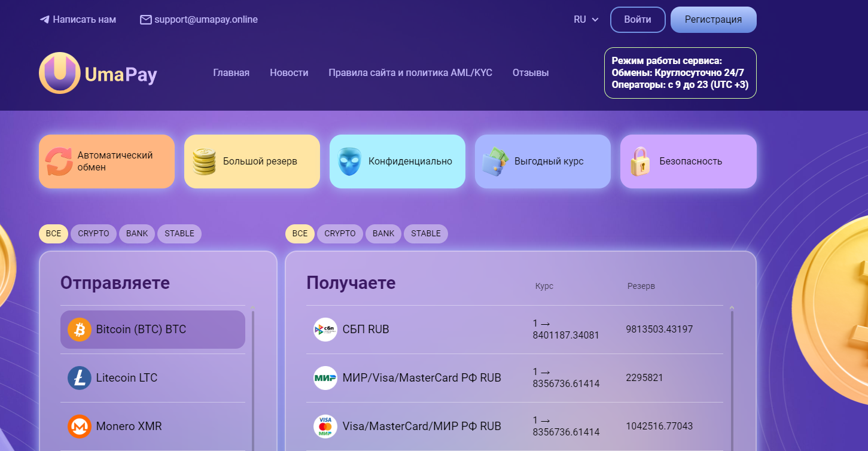Screen dimensions: 868x451
Task: Click the blue mask confidentiality icon
Action: click(x=350, y=161)
